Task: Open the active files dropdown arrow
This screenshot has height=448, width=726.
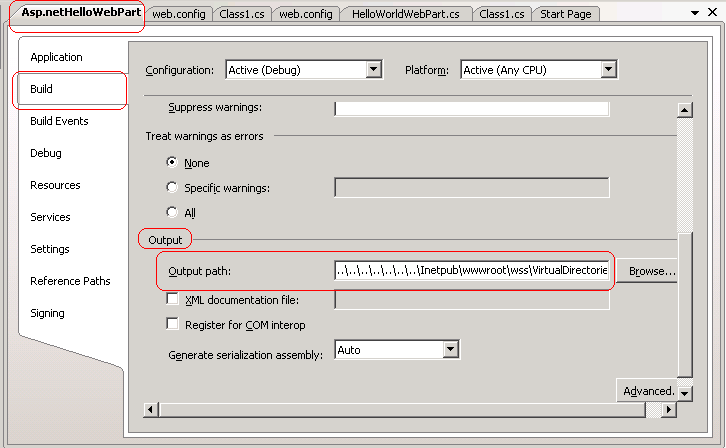Action: (693, 13)
